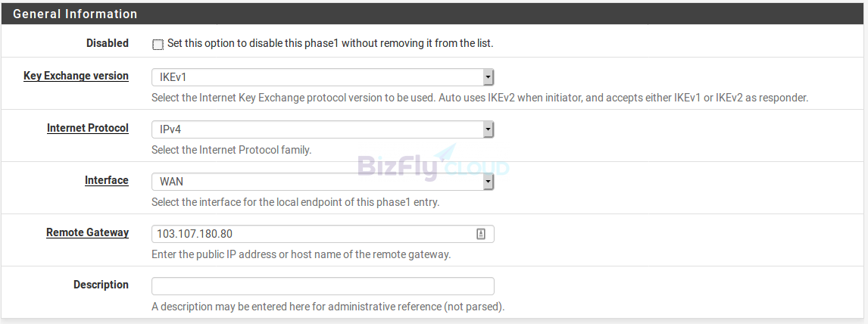Click the Interface underlined label

coord(106,180)
